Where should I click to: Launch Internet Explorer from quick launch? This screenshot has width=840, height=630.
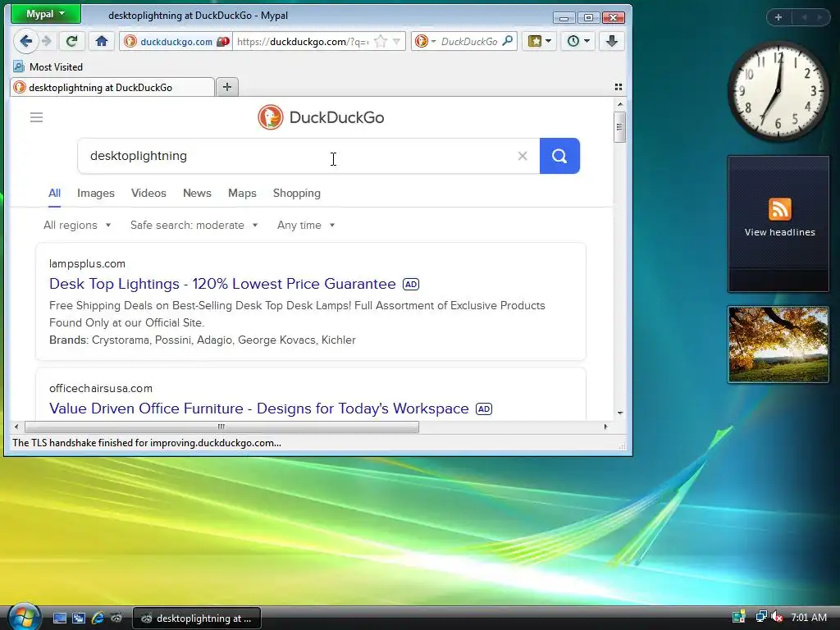(98, 619)
